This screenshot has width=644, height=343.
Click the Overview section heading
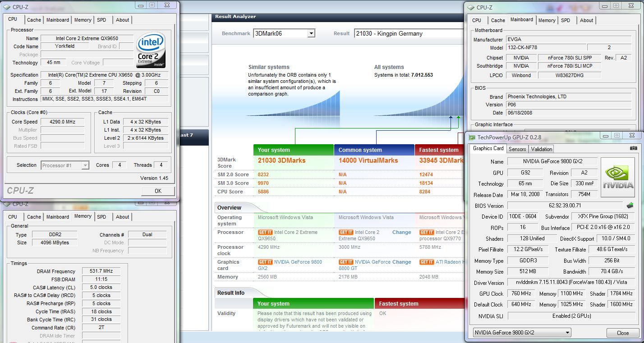(x=229, y=208)
